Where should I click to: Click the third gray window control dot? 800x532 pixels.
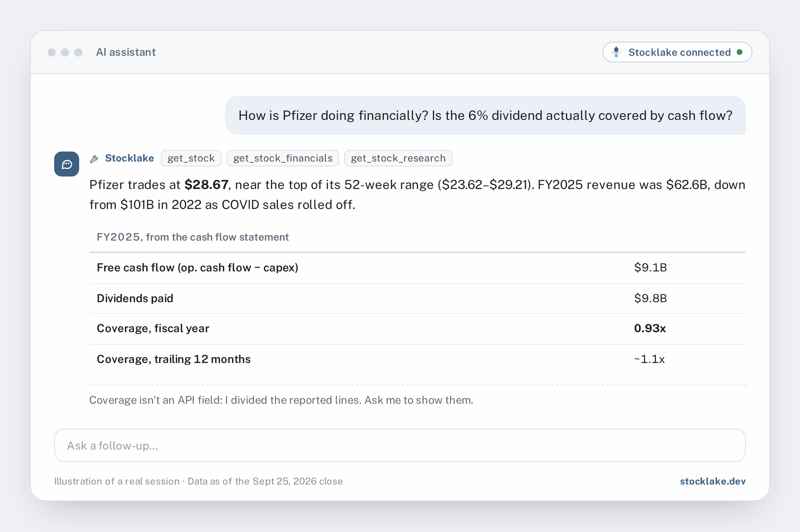click(x=78, y=52)
